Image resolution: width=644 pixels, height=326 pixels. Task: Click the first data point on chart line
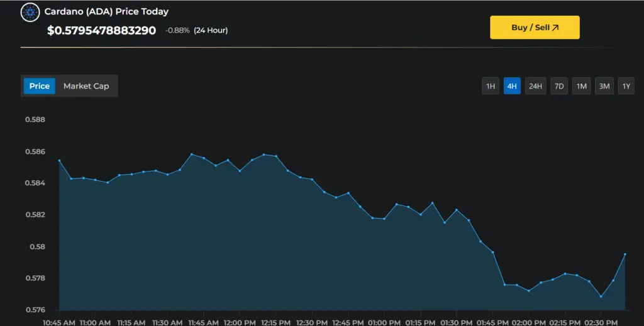click(x=59, y=161)
